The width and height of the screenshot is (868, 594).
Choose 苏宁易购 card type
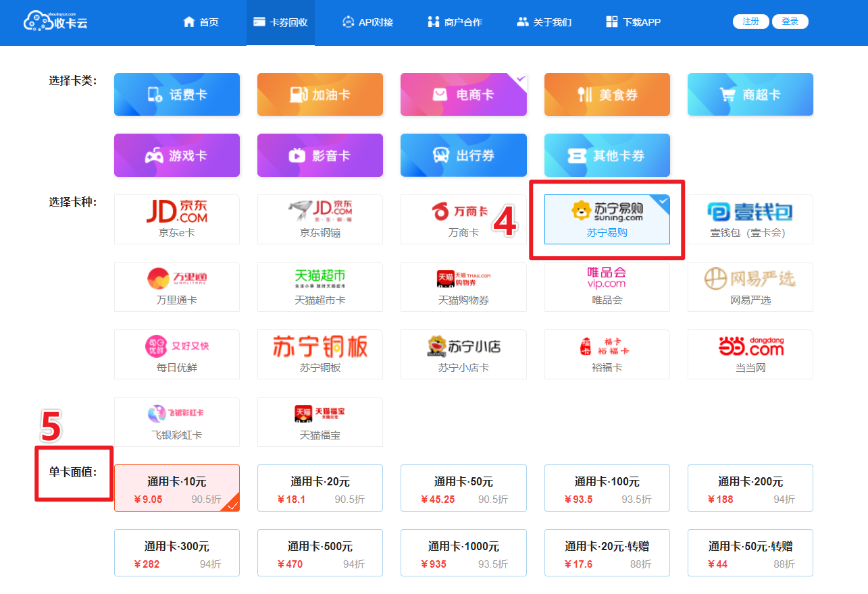(607, 219)
